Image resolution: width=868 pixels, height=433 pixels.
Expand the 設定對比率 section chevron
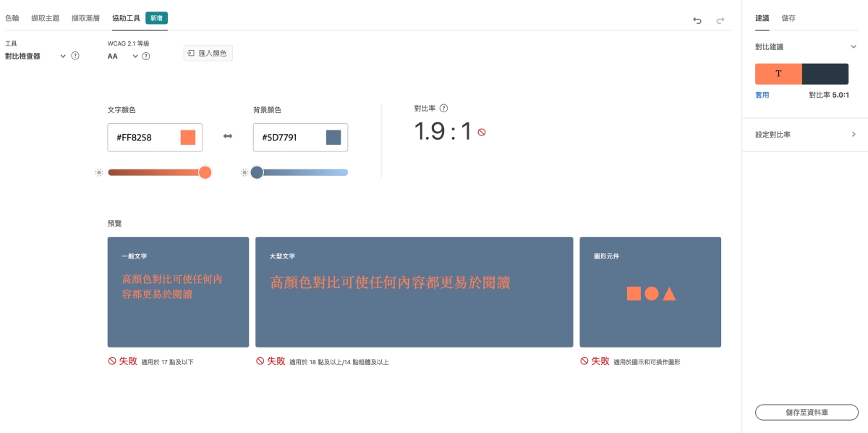click(x=854, y=134)
